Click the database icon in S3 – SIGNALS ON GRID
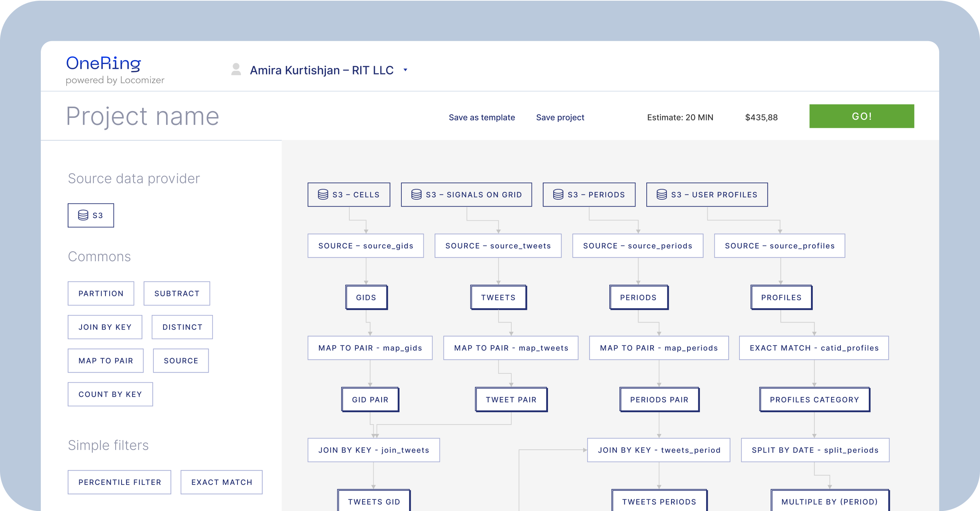This screenshot has width=980, height=511. coord(416,195)
